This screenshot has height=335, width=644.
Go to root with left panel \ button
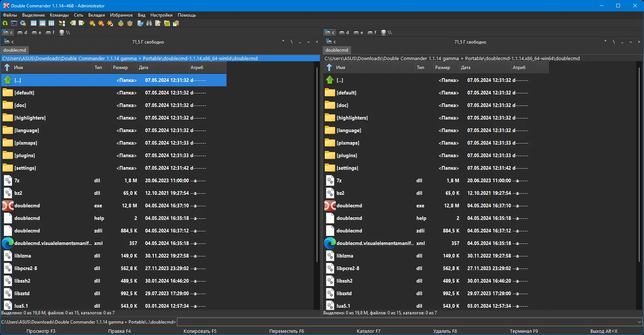(x=292, y=42)
